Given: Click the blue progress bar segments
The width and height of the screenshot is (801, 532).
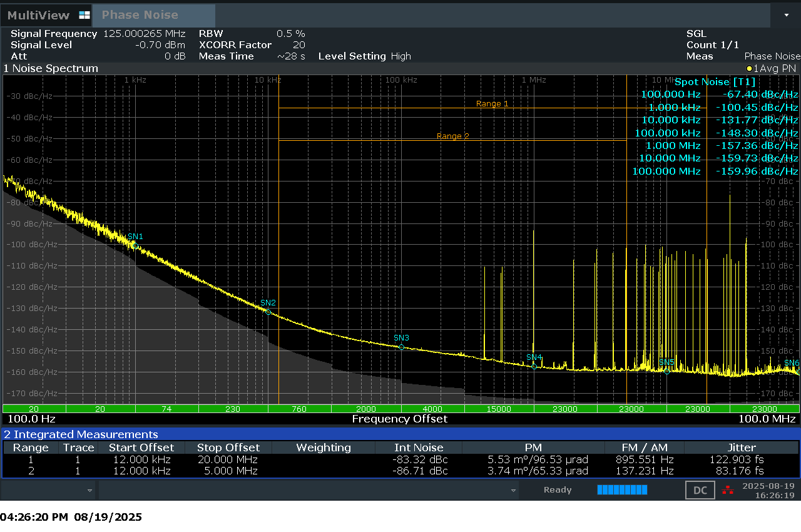Looking at the screenshot, I should pyautogui.click(x=622, y=490).
